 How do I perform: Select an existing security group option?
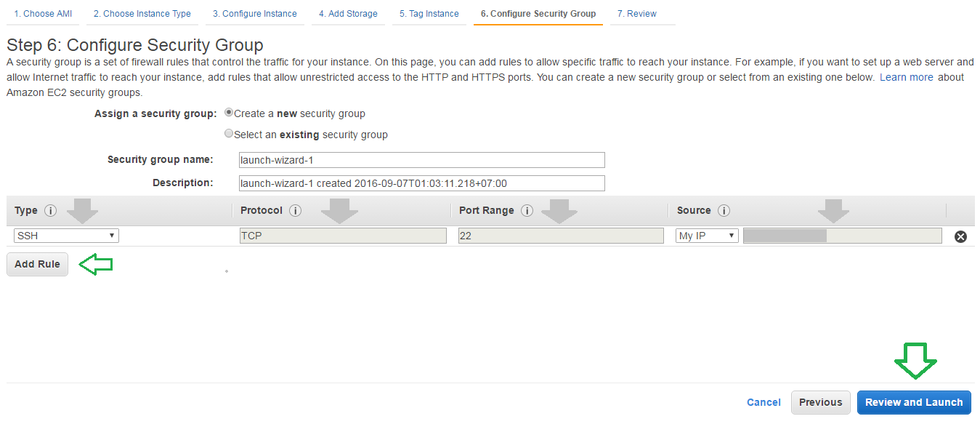tap(229, 134)
